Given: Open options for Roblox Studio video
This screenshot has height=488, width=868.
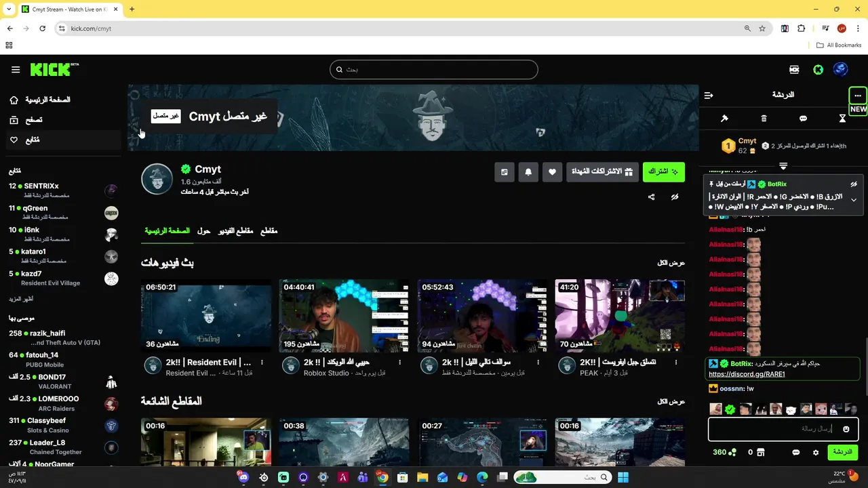Looking at the screenshot, I should click(400, 363).
